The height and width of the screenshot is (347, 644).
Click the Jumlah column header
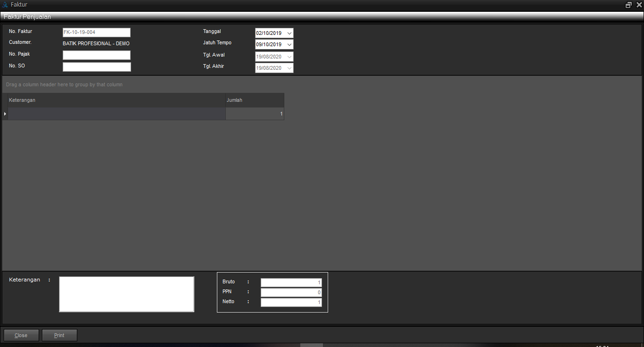255,100
